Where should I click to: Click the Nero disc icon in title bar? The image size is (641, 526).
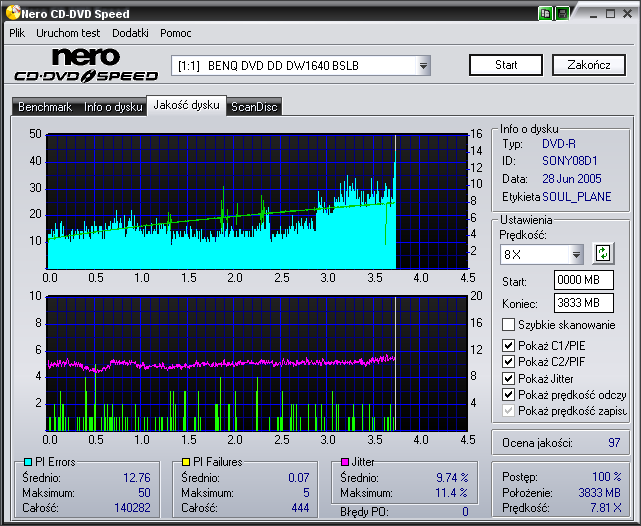[x=13, y=13]
